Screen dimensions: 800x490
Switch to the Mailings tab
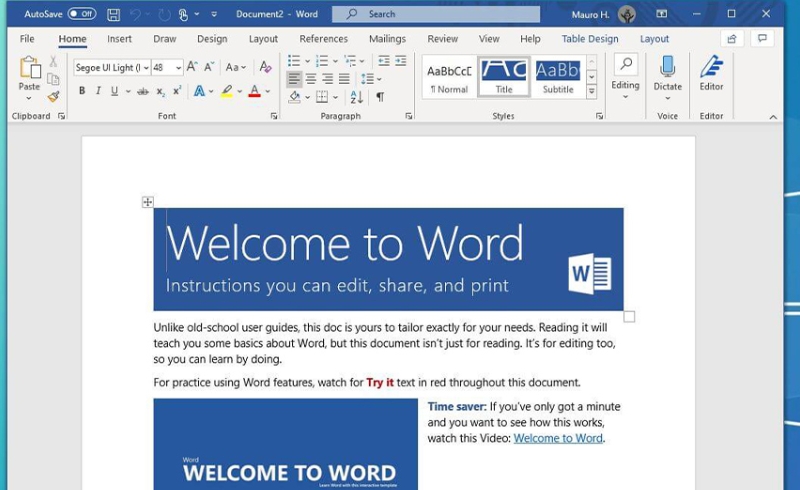click(x=387, y=39)
